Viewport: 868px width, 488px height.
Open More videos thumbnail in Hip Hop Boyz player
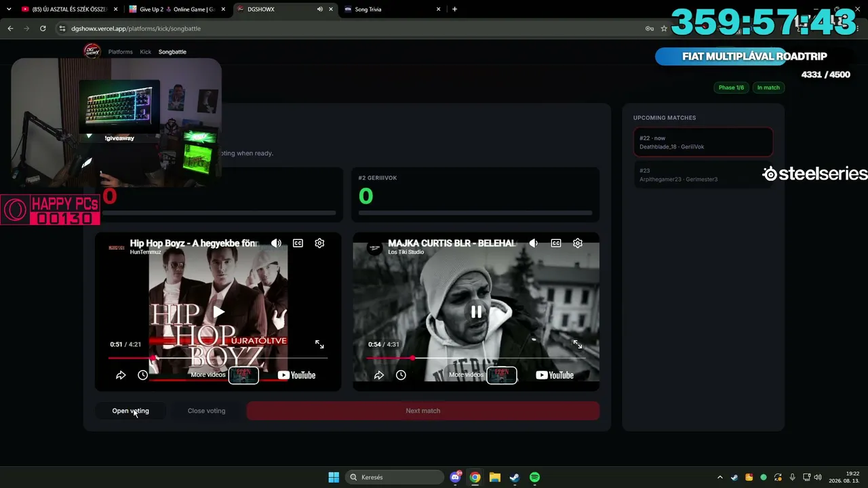click(x=243, y=375)
